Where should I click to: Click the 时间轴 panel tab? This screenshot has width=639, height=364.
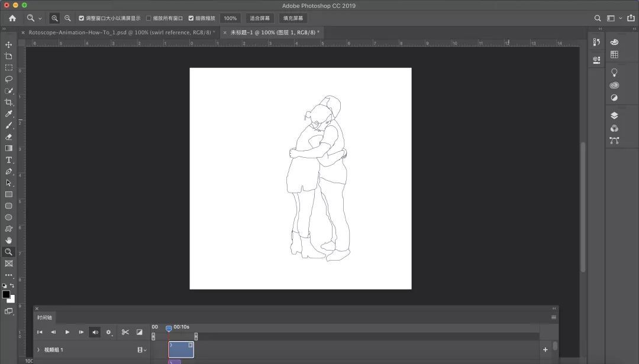[x=45, y=317]
